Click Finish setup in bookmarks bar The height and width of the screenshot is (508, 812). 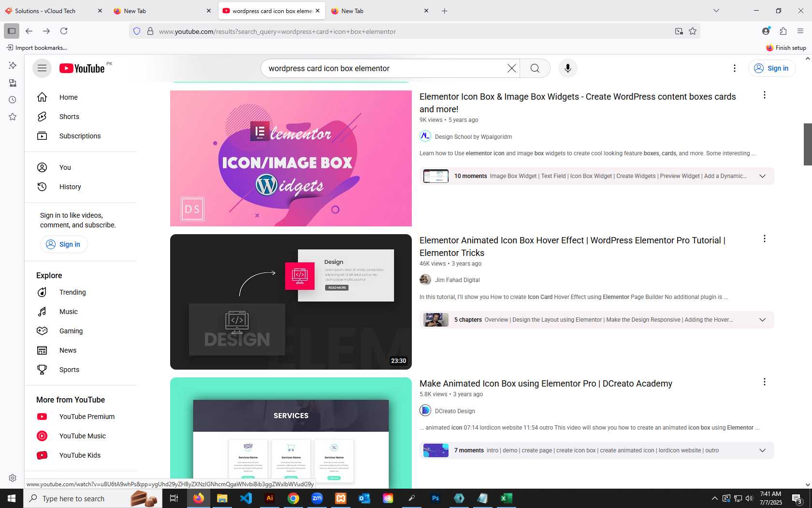click(x=786, y=47)
